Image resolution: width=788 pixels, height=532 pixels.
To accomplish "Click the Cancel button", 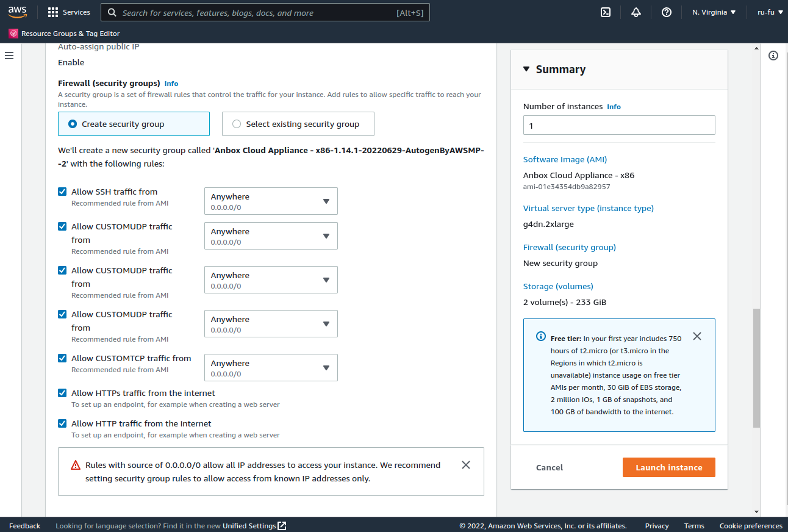I will pyautogui.click(x=550, y=467).
